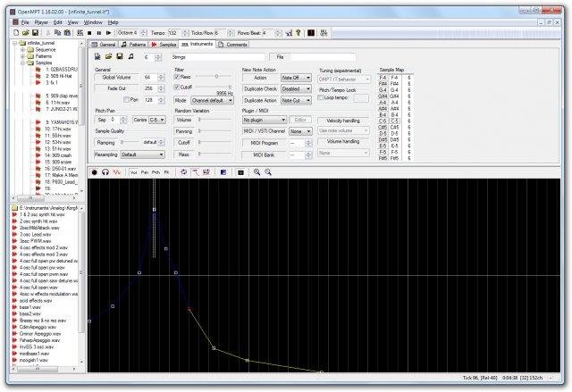572x392 pixels.
Task: Toggle the Reso filter checkbox
Action: [175, 78]
